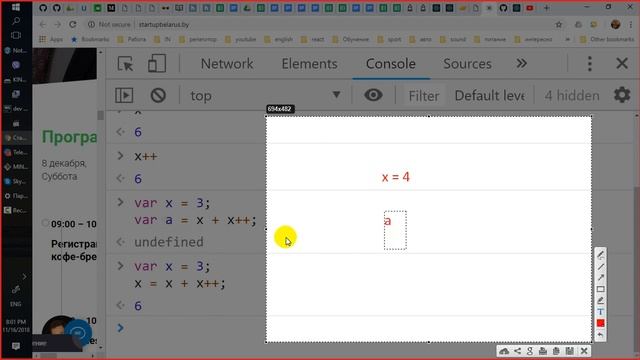Image resolution: width=640 pixels, height=360 pixels.
Task: Copy screenshot to clipboard
Action: 556,351
